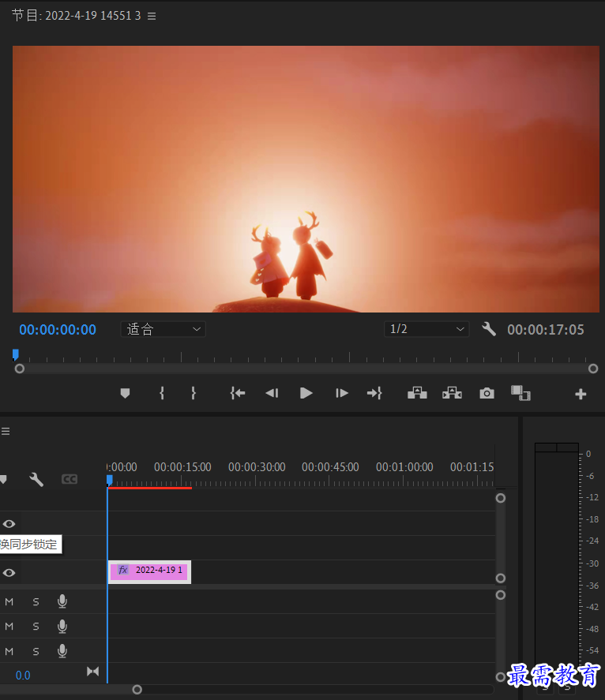Click the go-to-end icon beside 0.0
This screenshot has height=700, width=605.
[x=93, y=672]
